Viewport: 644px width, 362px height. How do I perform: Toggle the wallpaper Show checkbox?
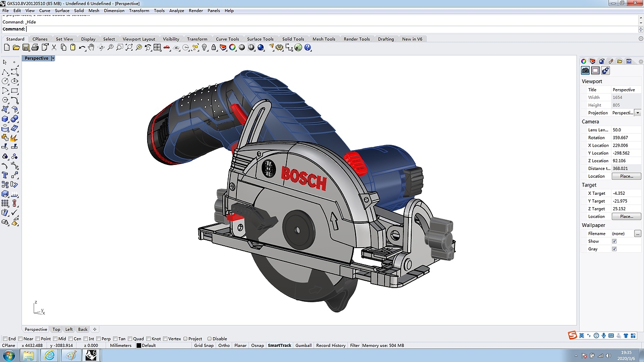point(614,241)
